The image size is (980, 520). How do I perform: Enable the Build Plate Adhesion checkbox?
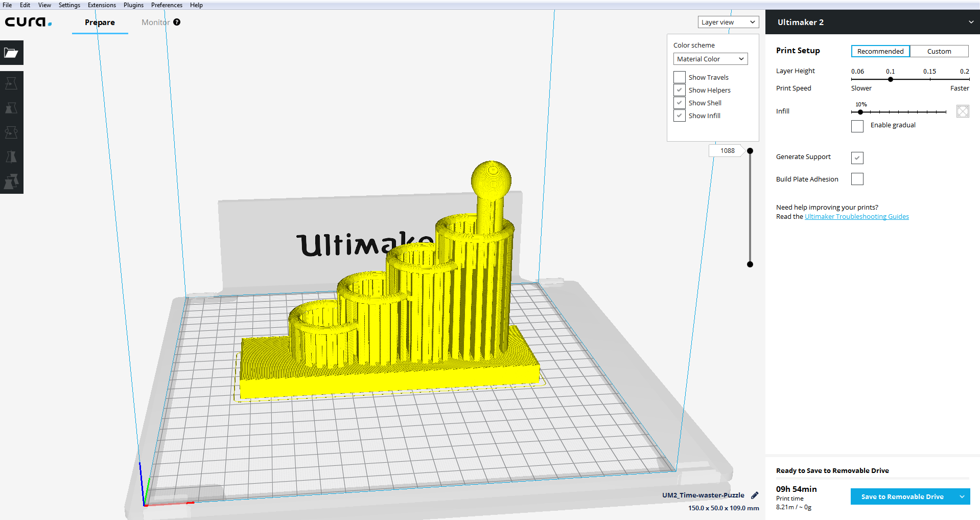click(x=857, y=179)
